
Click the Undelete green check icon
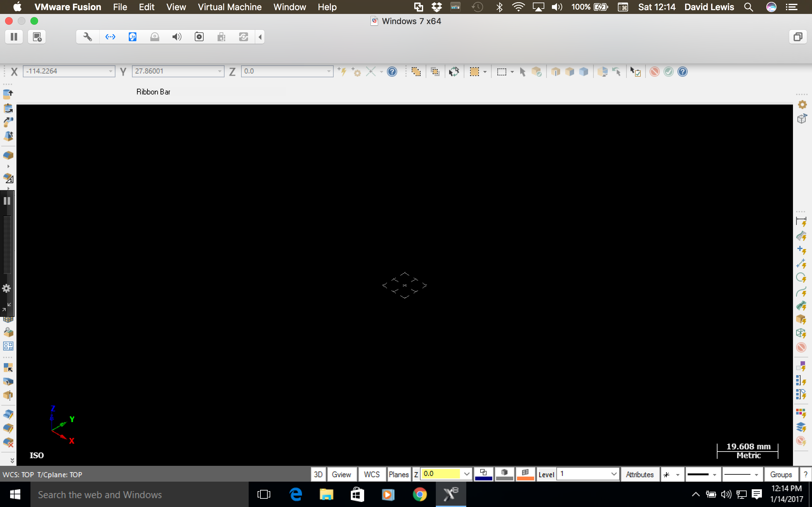click(668, 72)
